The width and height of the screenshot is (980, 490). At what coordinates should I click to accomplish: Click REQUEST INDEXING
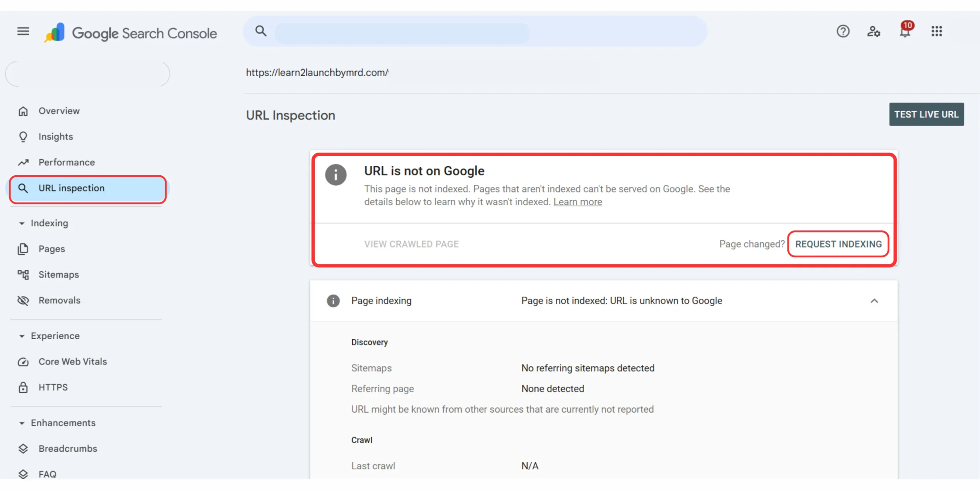pyautogui.click(x=838, y=244)
